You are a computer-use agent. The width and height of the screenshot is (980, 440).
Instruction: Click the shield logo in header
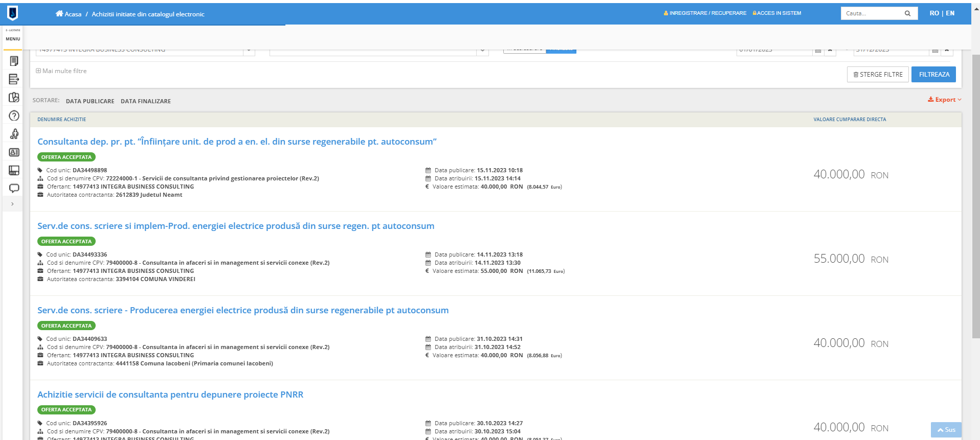(12, 13)
